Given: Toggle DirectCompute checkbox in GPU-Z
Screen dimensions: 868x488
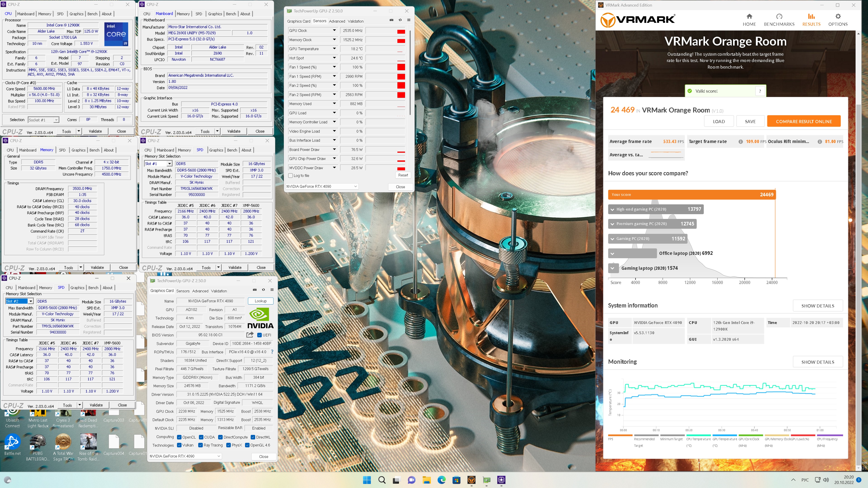Looking at the screenshot, I should coord(220,437).
